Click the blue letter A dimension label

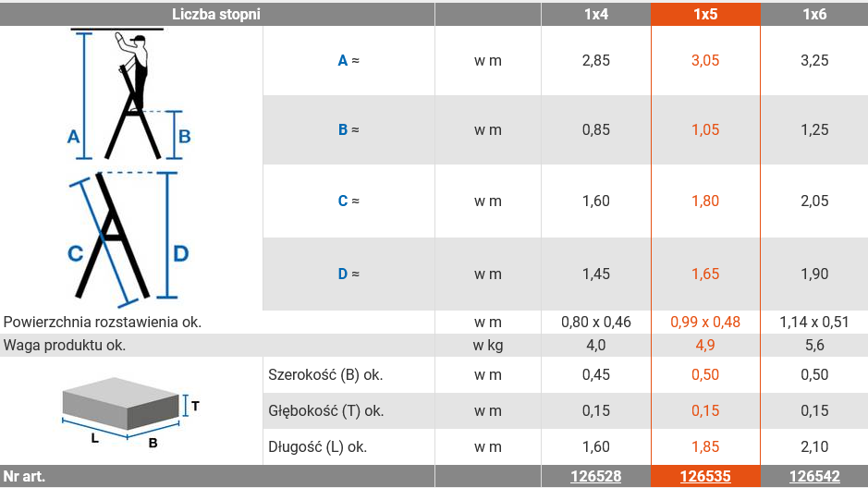73,136
